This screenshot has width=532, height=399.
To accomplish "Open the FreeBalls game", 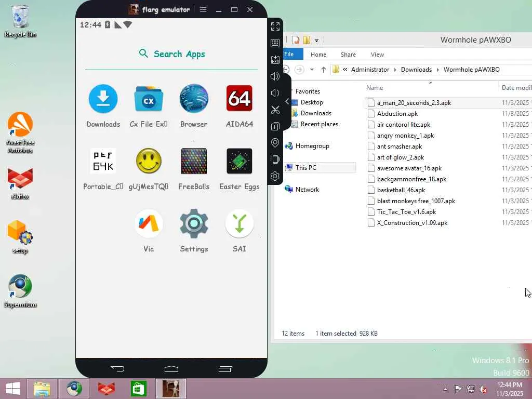I will pos(194,161).
